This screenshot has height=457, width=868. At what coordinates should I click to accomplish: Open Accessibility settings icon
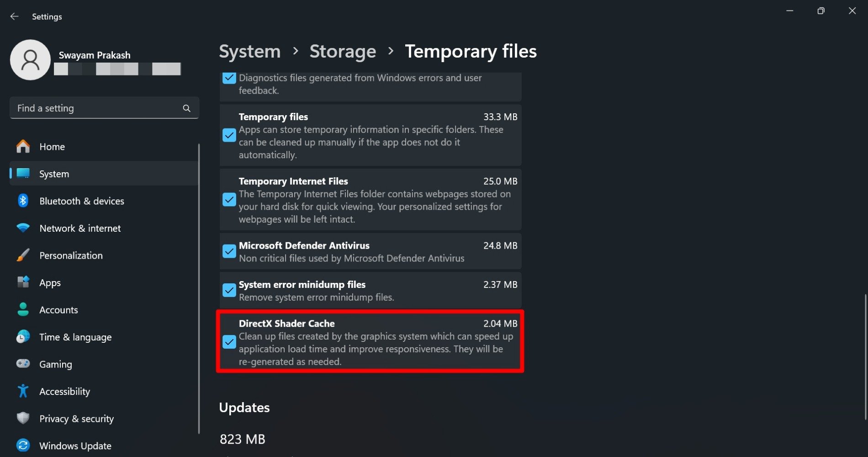(23, 391)
